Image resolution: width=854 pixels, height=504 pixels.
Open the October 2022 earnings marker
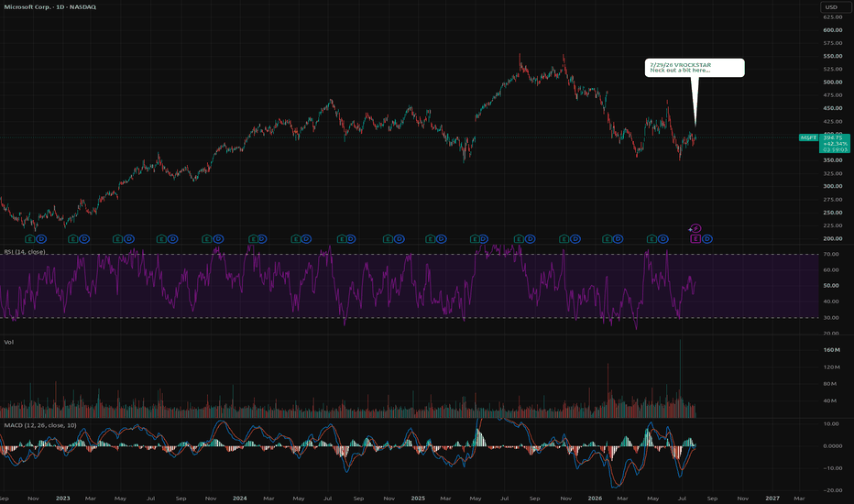pyautogui.click(x=30, y=238)
